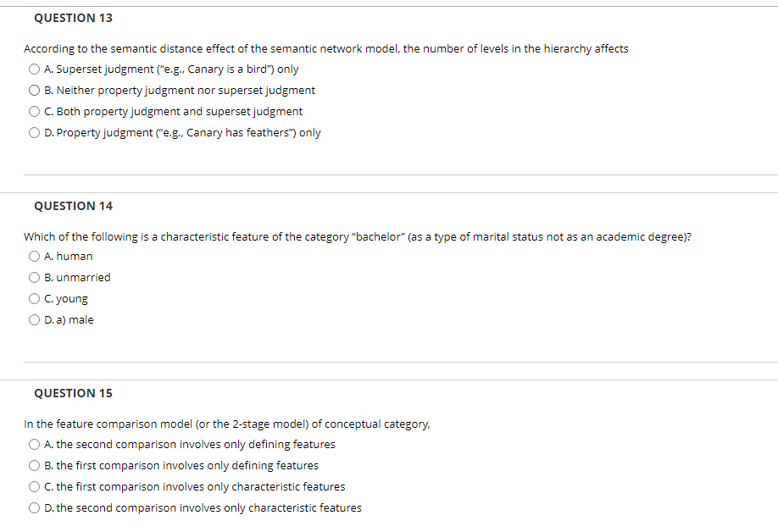Click the QUESTION 13 heading
Image resolution: width=778 pixels, height=532 pixels.
tap(74, 17)
